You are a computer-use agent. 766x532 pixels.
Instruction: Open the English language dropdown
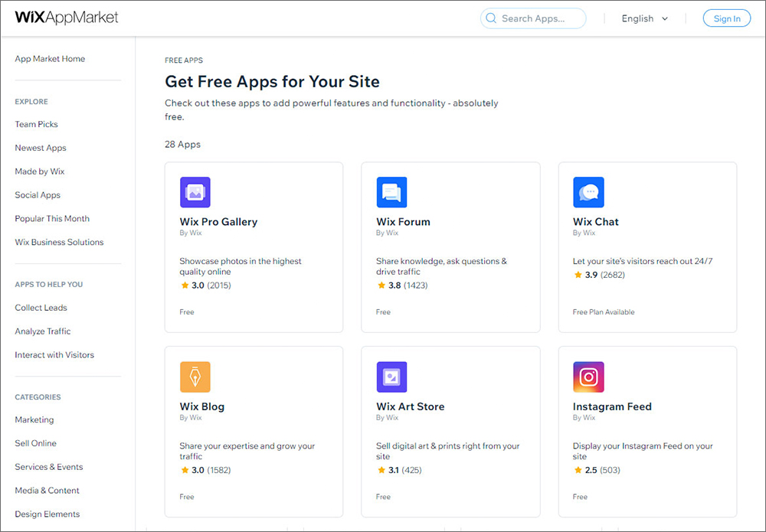tap(644, 18)
